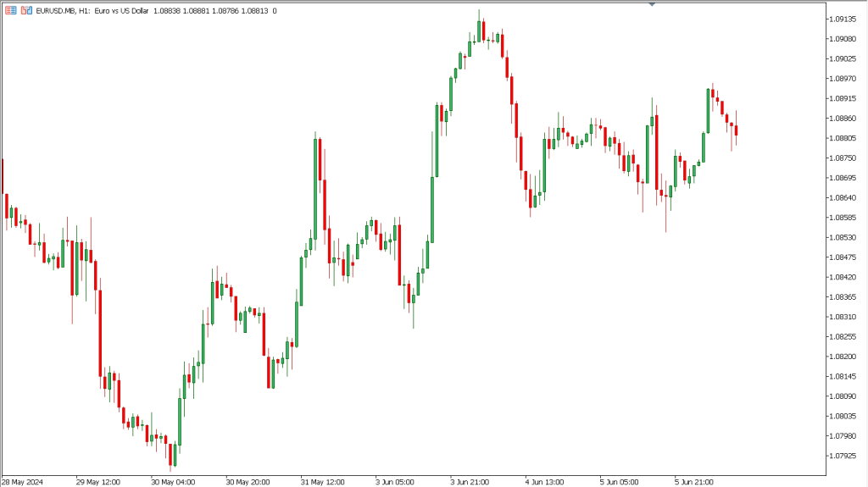Screen dimensions: 868x487
Task: Click the 5 Jun 21:00 time label
Action: point(694,482)
